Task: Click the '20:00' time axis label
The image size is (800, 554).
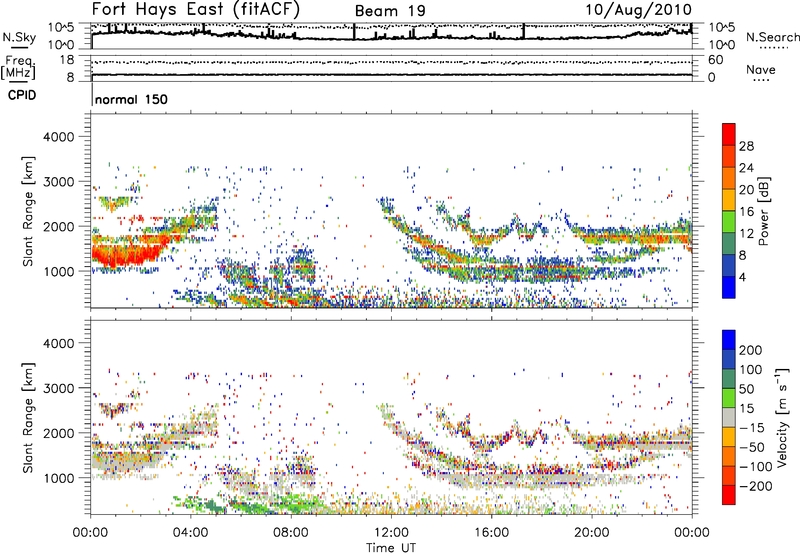Action: pos(592,533)
